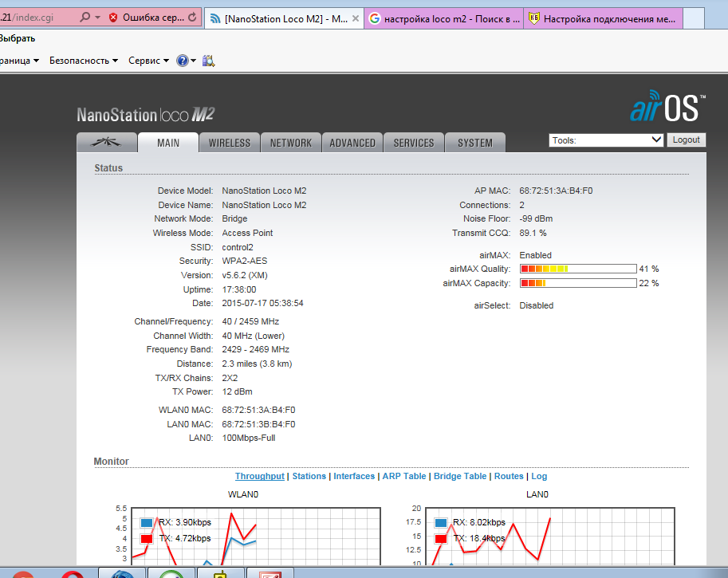Open the Interfaces monitor link
The image size is (728, 578).
[x=354, y=476]
